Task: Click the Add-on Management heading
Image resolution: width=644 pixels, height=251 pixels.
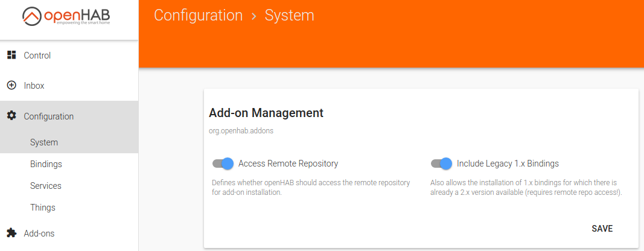Action: click(x=266, y=113)
